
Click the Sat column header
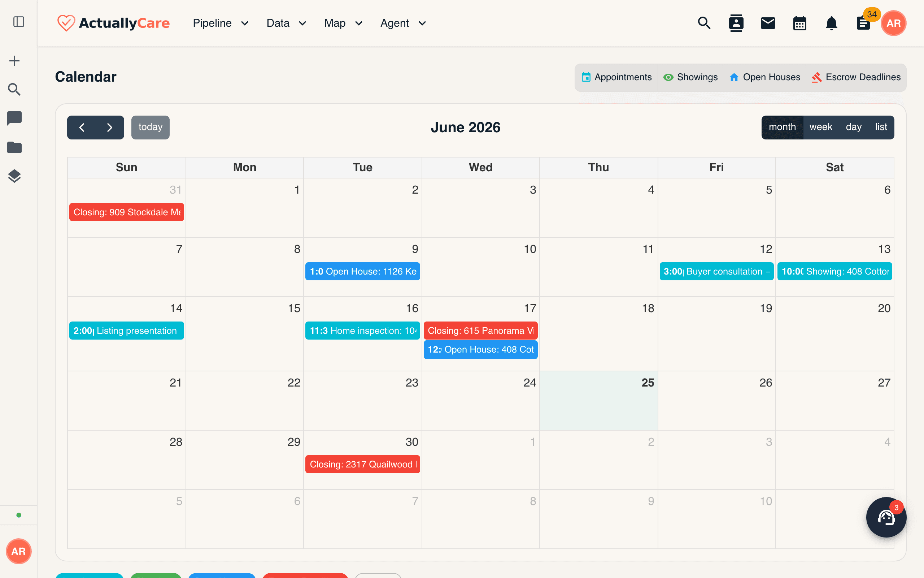(834, 167)
